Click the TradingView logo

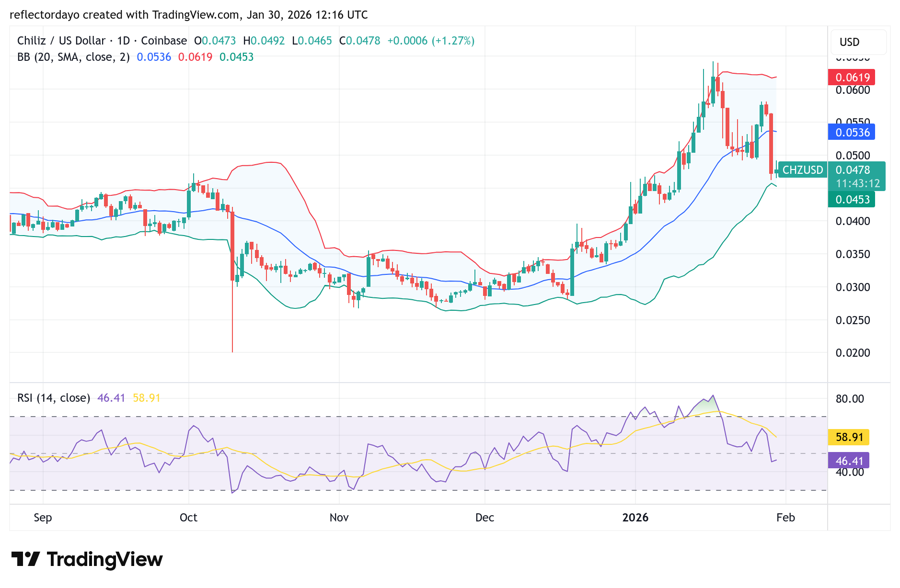point(87,559)
